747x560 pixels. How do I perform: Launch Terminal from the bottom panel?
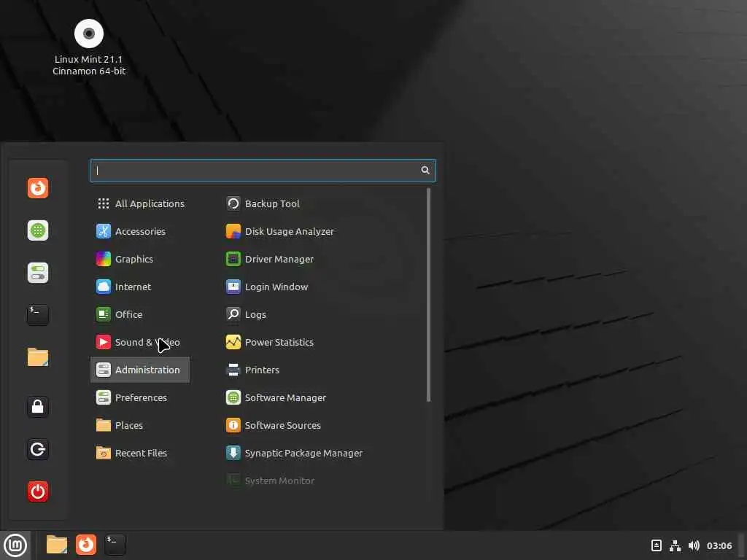click(115, 545)
